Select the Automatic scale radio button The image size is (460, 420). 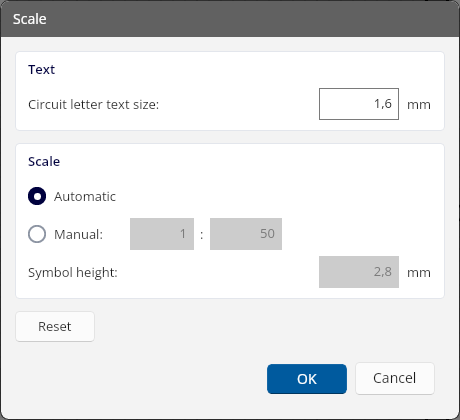click(37, 196)
